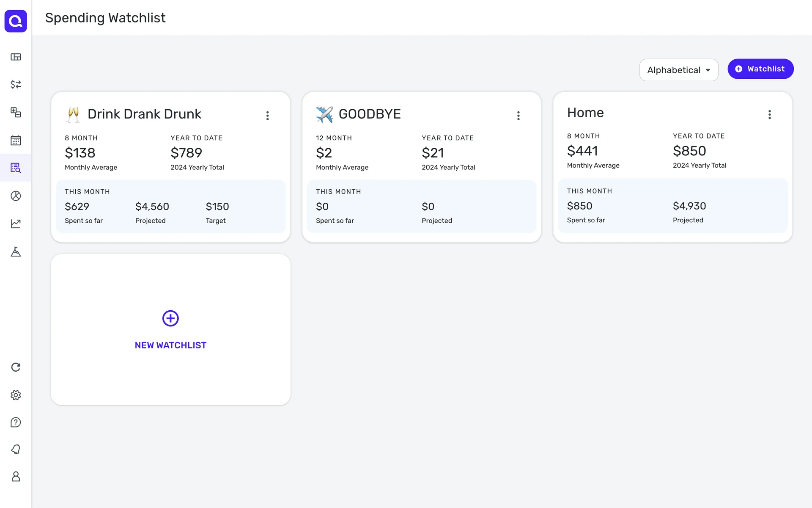The width and height of the screenshot is (812, 508).
Task: Open the line graph trends sidebar icon
Action: coord(16,224)
